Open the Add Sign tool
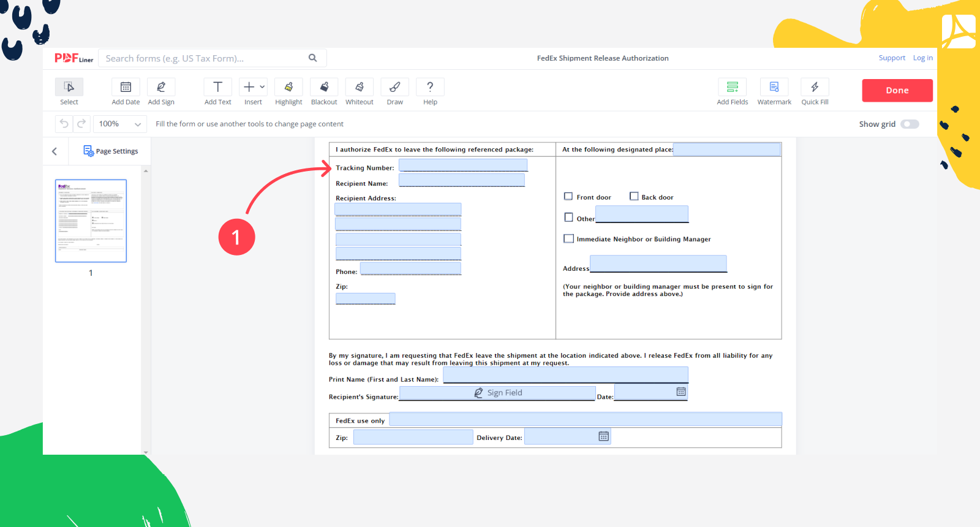 click(161, 87)
